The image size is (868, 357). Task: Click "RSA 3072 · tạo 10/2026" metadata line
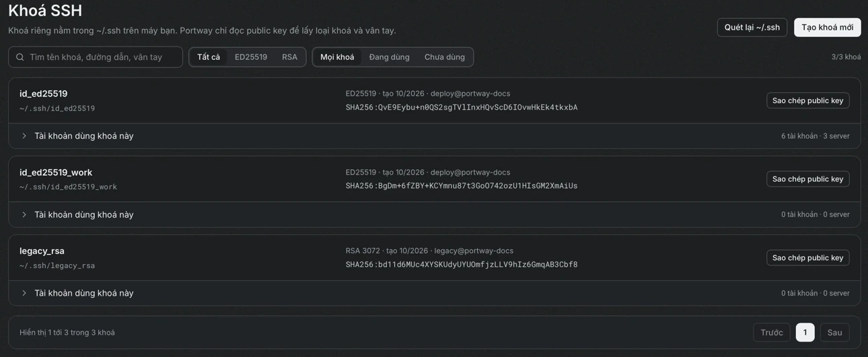click(x=429, y=251)
